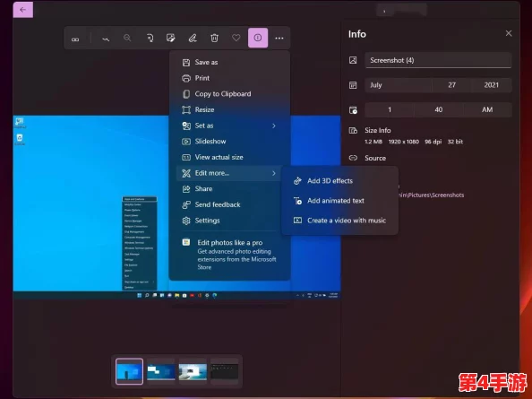This screenshot has height=399, width=532.
Task: Edit the Screenshot (4) file name field
Action: (438, 60)
